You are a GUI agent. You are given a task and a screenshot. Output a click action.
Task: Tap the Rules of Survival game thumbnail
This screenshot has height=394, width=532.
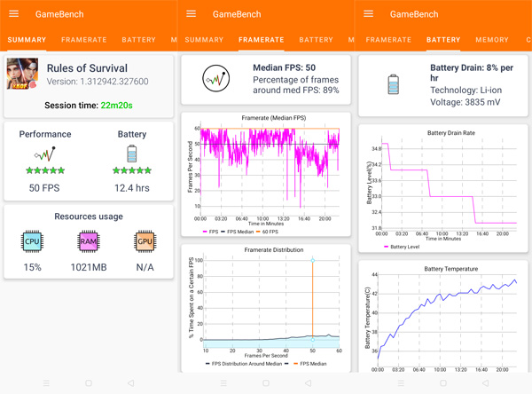click(x=22, y=75)
